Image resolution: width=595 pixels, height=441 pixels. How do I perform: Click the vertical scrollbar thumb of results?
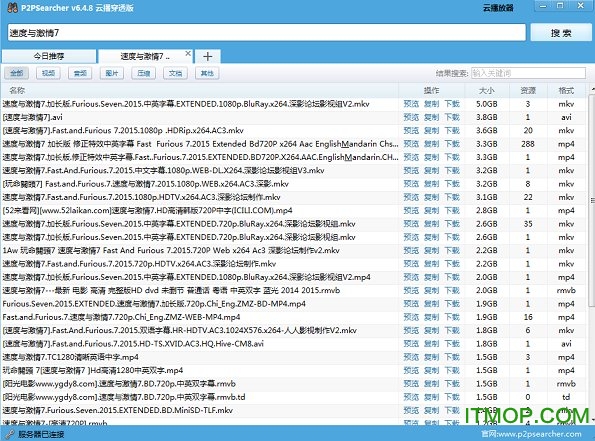coord(592,200)
